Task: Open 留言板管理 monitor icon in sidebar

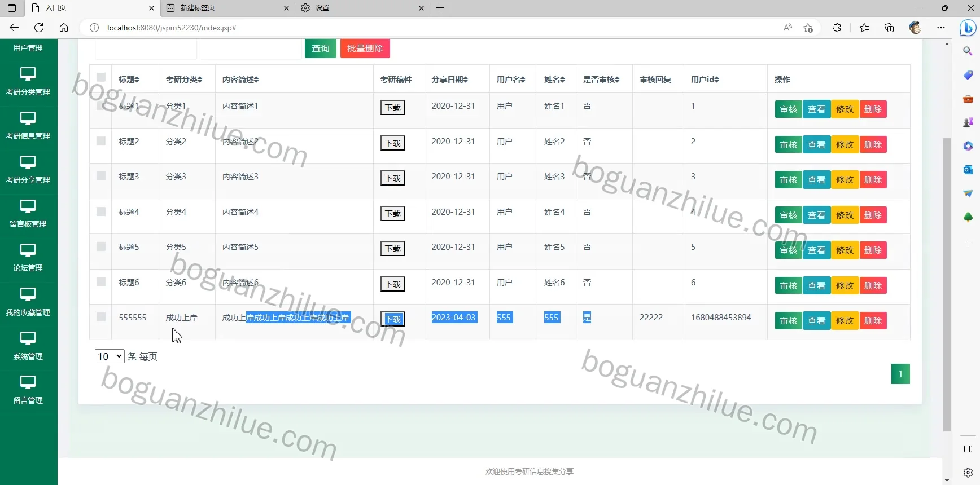Action: coord(28,206)
